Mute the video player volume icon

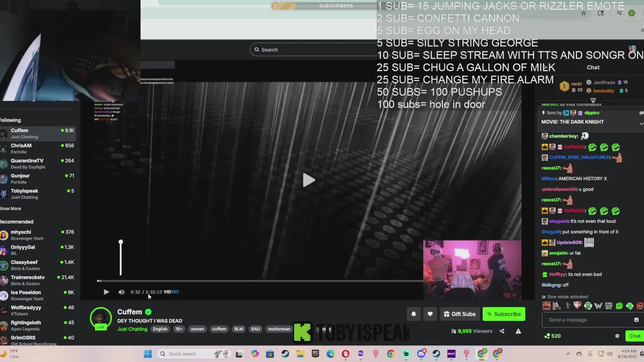click(x=121, y=292)
